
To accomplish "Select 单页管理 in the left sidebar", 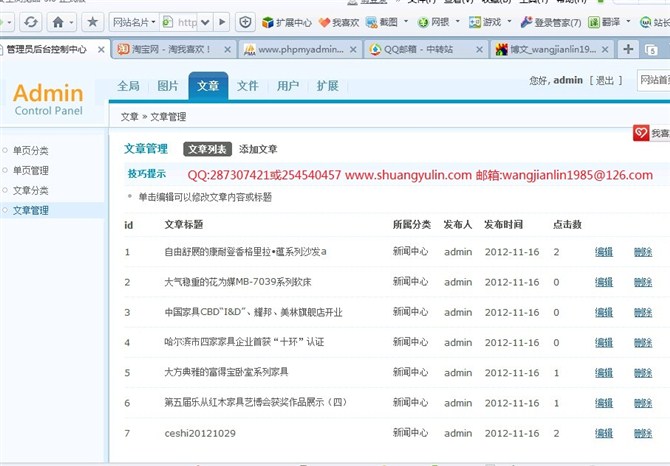I will [x=30, y=171].
